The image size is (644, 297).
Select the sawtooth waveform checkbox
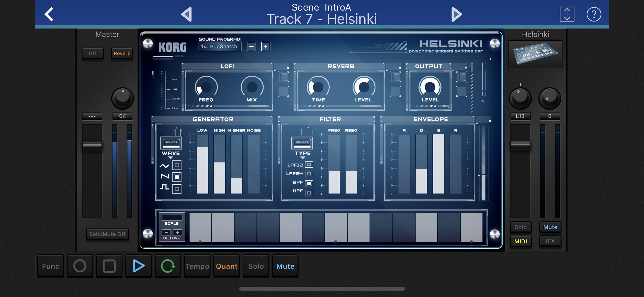tap(177, 177)
